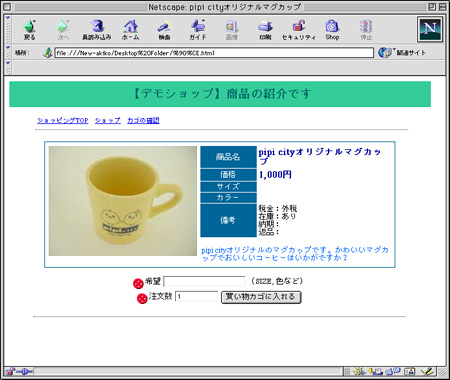Click the Back (戻る) toolbar icon
The image size is (450, 380).
pyautogui.click(x=29, y=30)
